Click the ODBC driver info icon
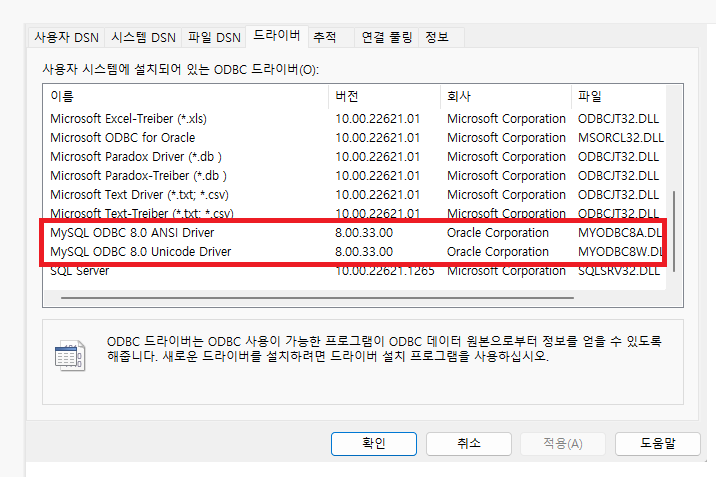 [x=69, y=356]
